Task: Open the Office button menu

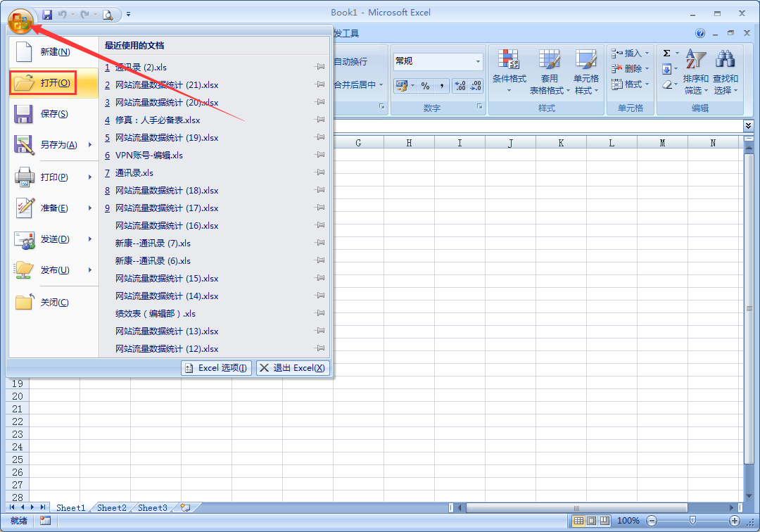Action: pos(19,19)
